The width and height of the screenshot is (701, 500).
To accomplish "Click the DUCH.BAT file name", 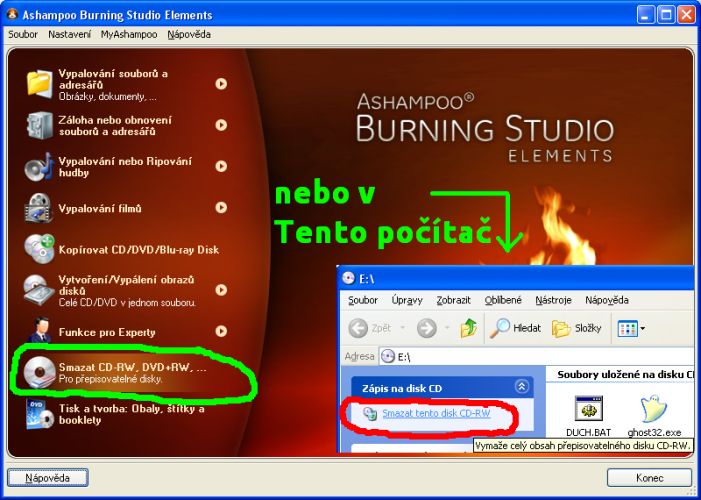I will tap(588, 432).
